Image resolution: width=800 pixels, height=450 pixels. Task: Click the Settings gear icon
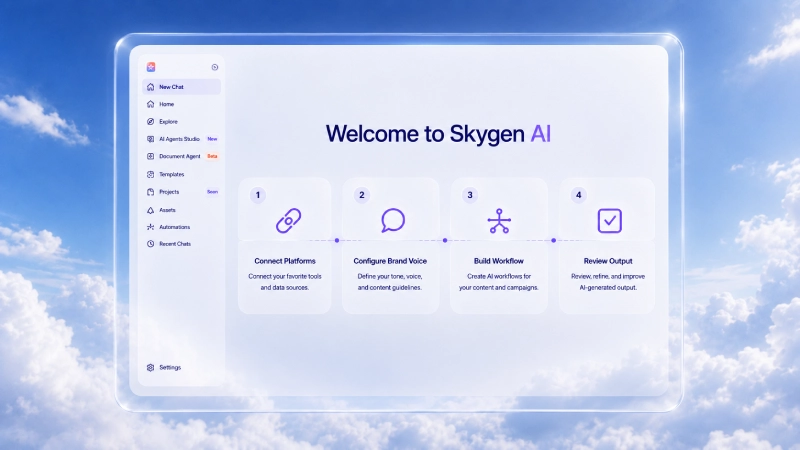click(x=151, y=367)
